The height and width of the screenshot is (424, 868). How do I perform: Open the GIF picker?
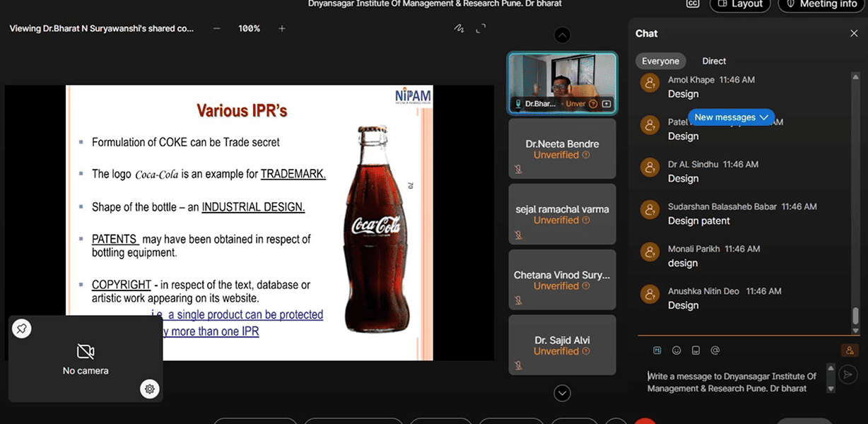click(696, 350)
